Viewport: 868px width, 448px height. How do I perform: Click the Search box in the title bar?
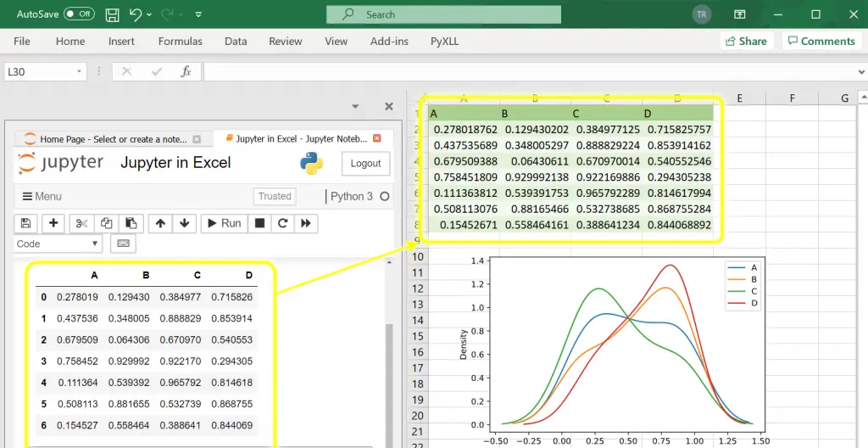pos(443,14)
